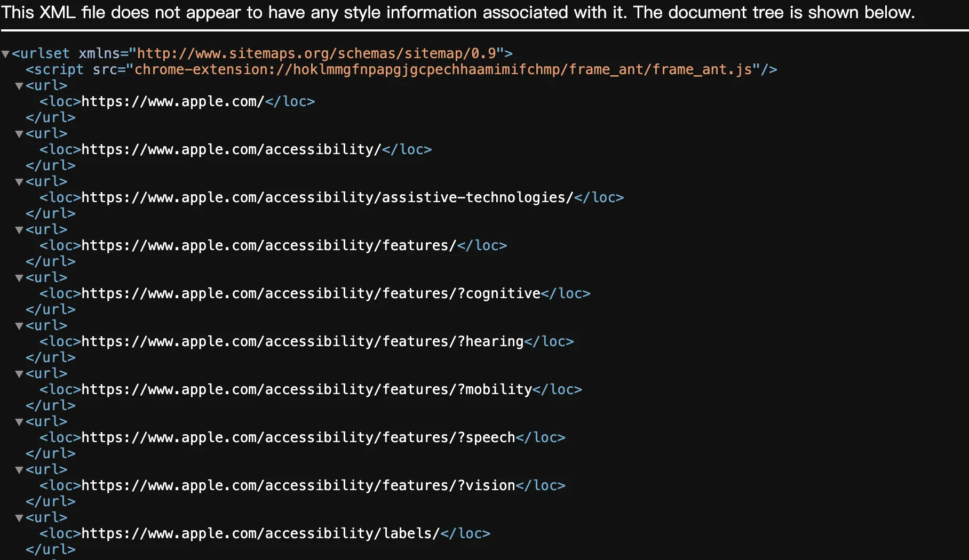Collapse url node for ?cognitive entry
This screenshot has height=560, width=969.
[19, 278]
